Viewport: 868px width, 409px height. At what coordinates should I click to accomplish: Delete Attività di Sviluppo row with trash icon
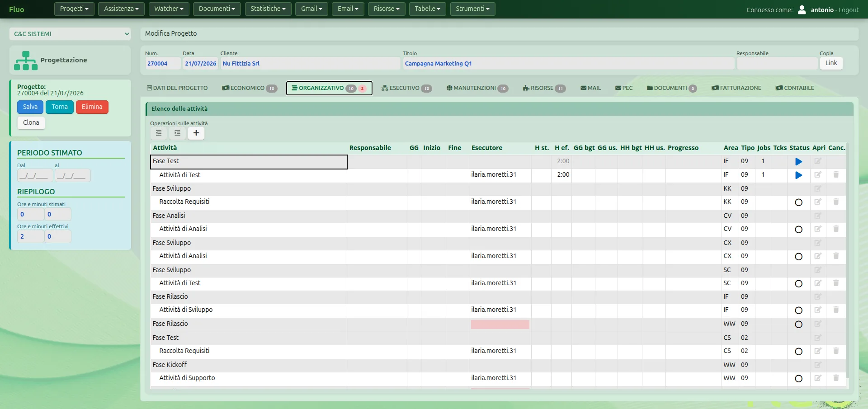(x=836, y=310)
